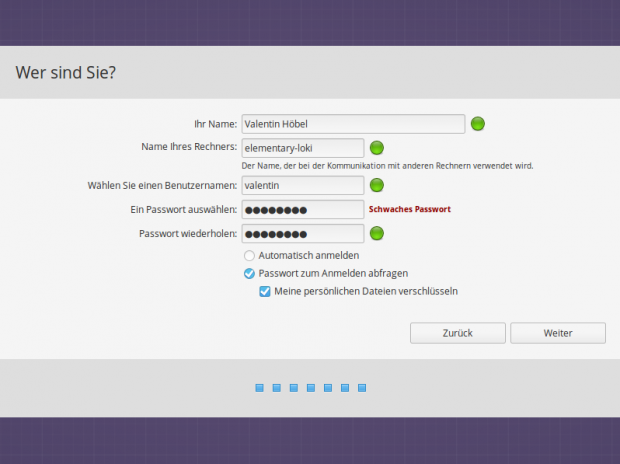
Task: Click the Schwaches Passwort warning text
Action: 410,209
